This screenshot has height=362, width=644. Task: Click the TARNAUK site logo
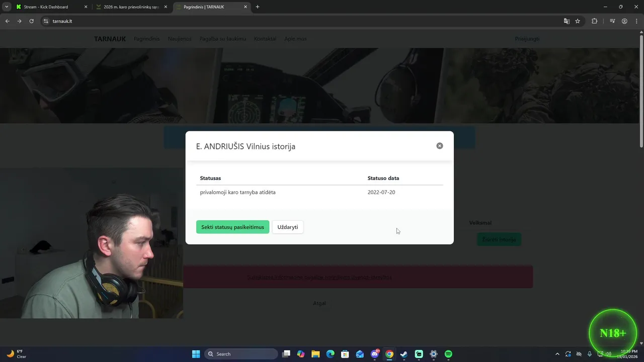pos(110,39)
